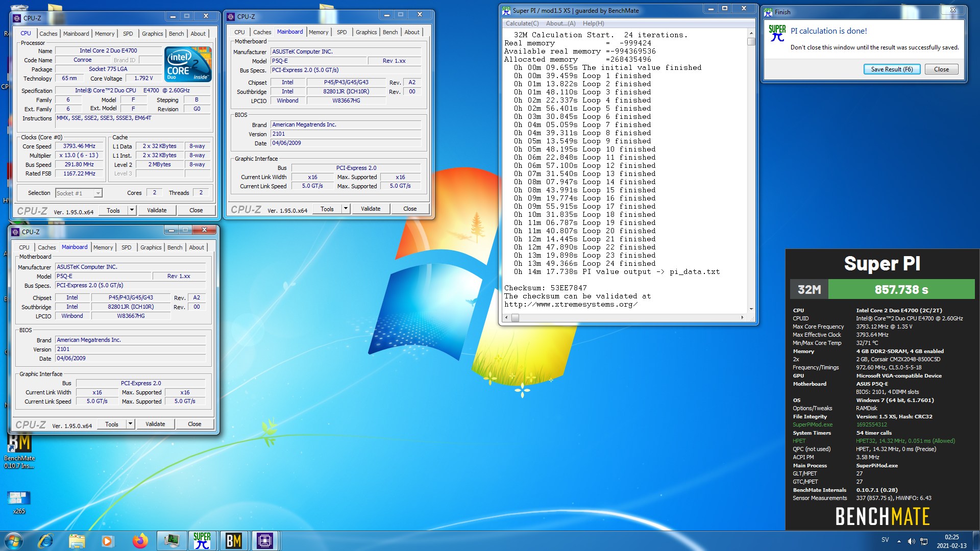The height and width of the screenshot is (551, 980).
Task: Open the BenchMate 0.10.7 desktop shortcut
Action: [x=19, y=451]
